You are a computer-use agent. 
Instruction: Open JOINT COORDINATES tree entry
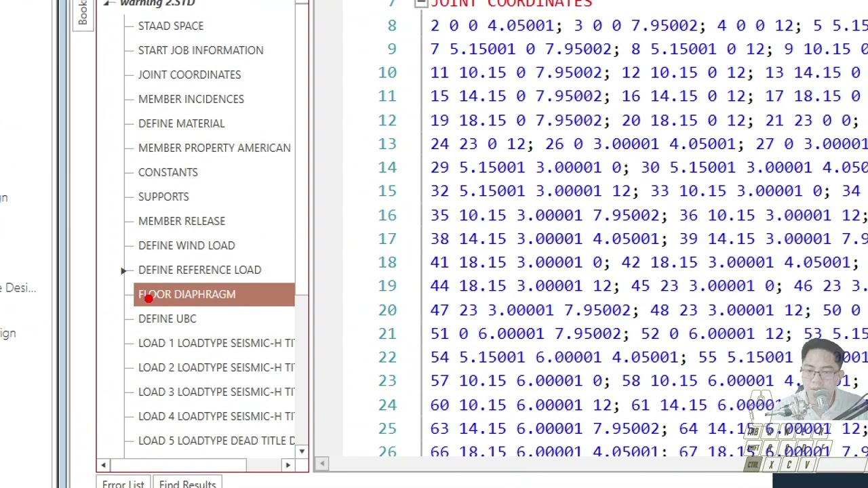pos(189,75)
